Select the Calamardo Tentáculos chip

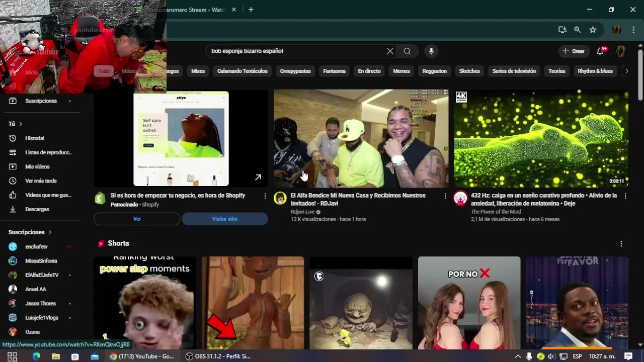tap(243, 71)
